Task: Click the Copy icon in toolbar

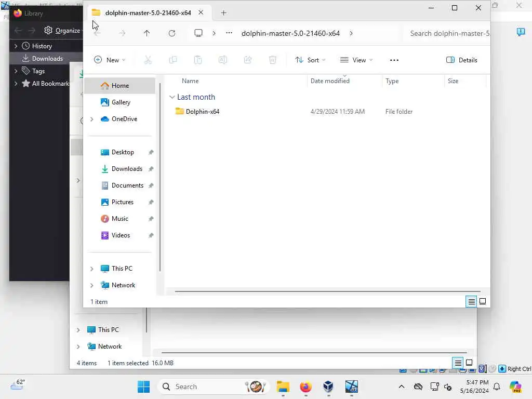Action: [173, 60]
